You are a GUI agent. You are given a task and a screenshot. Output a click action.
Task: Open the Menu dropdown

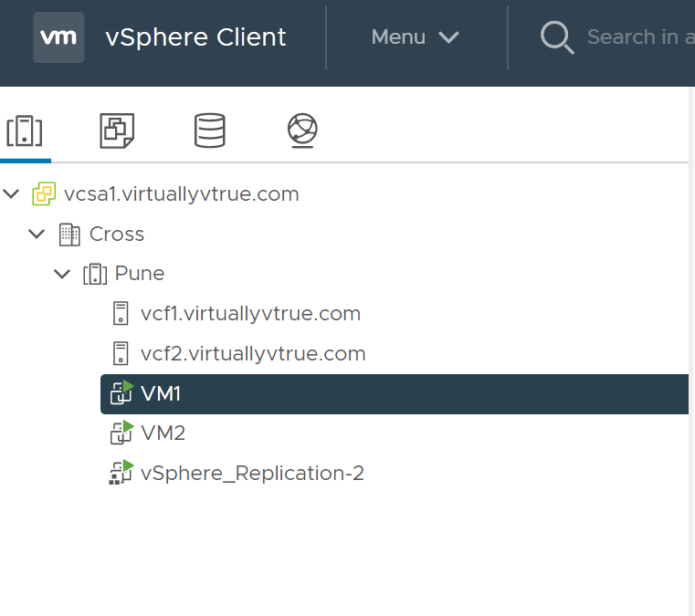pos(415,37)
